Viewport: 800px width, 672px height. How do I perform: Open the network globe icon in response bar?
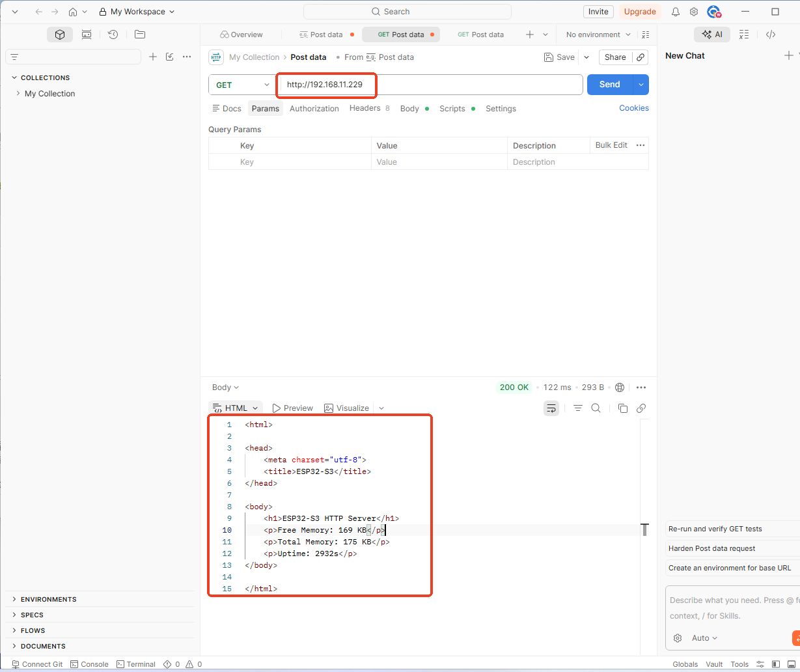coord(620,387)
